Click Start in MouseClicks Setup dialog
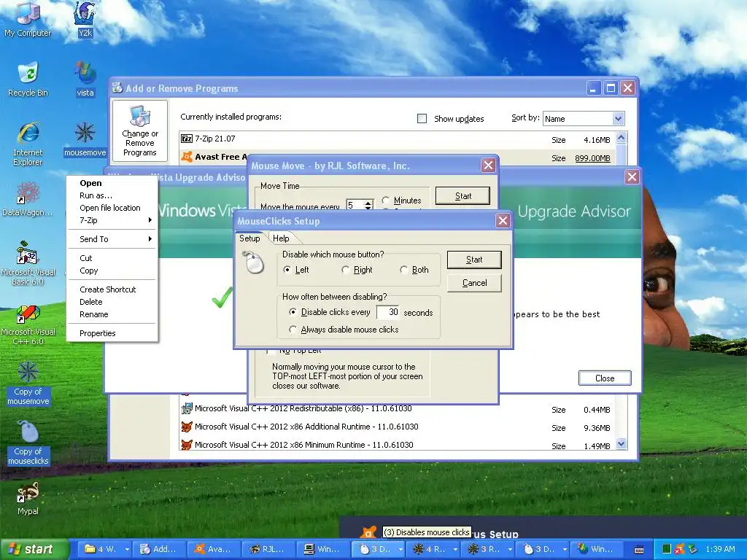 [x=474, y=260]
